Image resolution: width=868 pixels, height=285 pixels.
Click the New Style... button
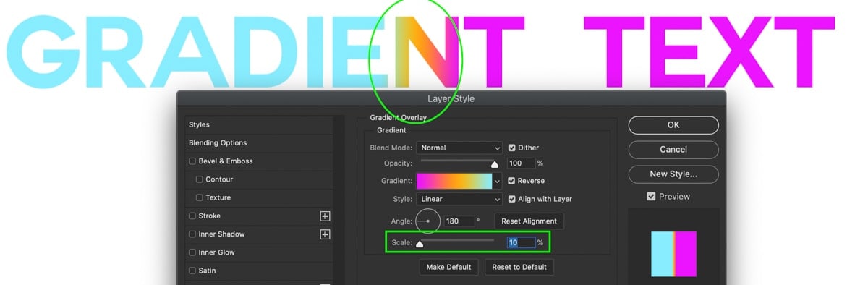(x=673, y=174)
